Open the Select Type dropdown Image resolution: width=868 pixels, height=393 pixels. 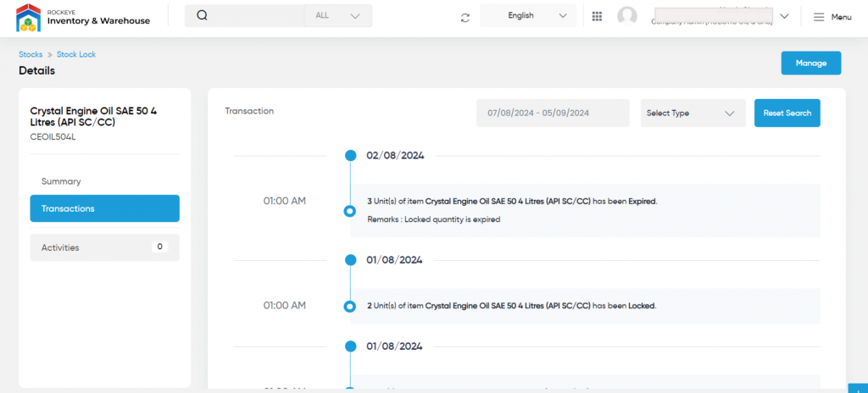tap(693, 113)
